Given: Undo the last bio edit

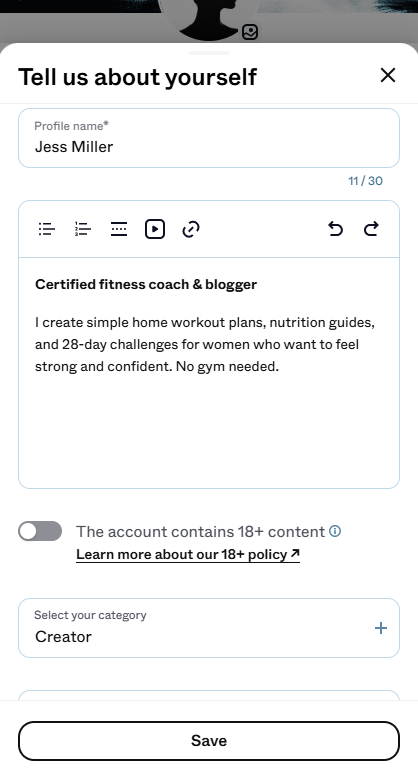Looking at the screenshot, I should 335,229.
